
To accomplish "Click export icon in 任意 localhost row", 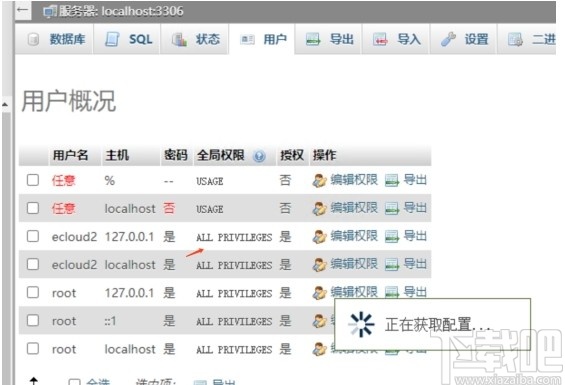I will tap(392, 208).
